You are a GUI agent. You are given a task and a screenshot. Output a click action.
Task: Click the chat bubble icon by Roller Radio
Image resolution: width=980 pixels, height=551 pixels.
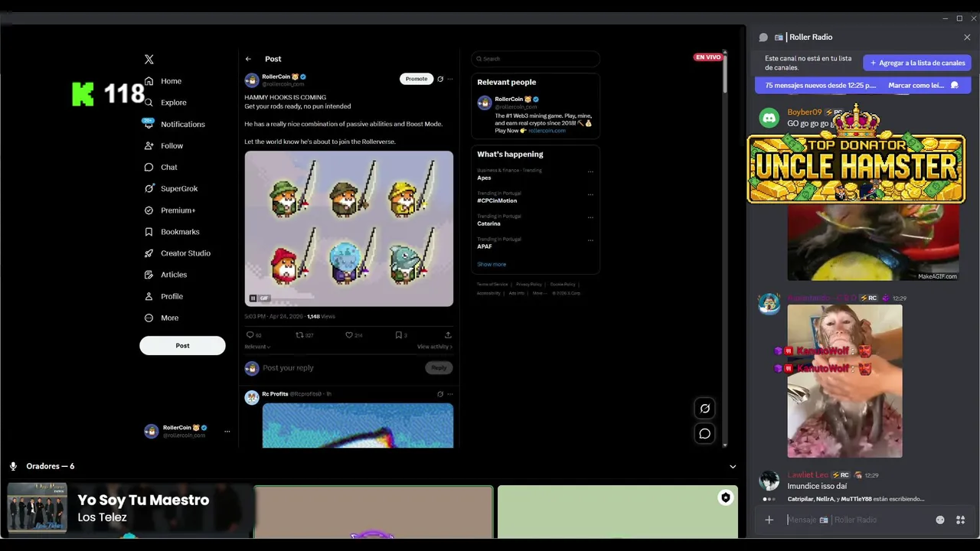click(763, 37)
